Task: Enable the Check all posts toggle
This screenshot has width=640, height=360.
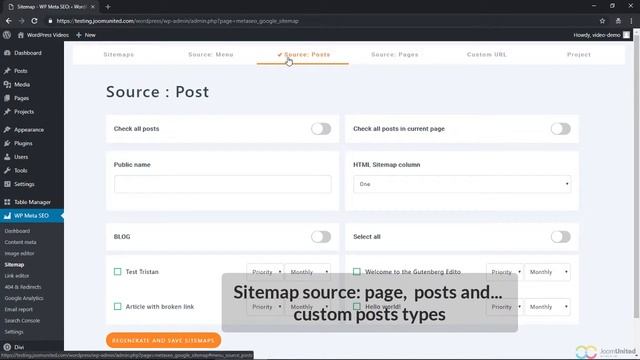Action: click(321, 129)
